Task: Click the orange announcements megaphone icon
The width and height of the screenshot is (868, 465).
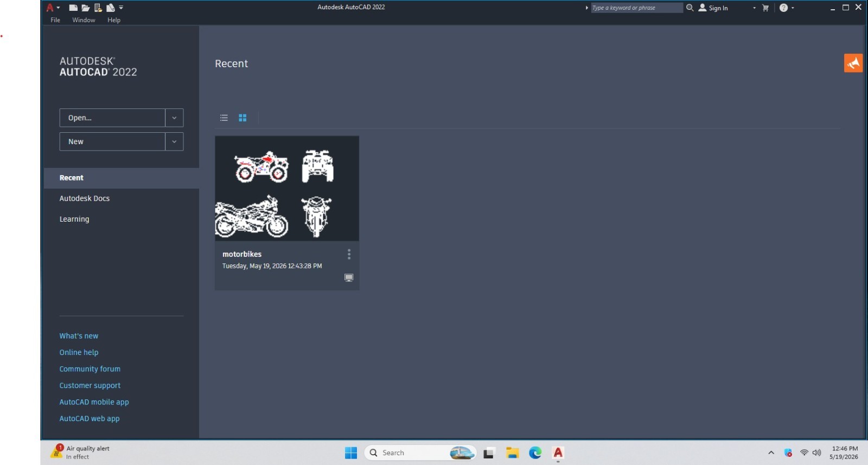Action: click(x=853, y=63)
